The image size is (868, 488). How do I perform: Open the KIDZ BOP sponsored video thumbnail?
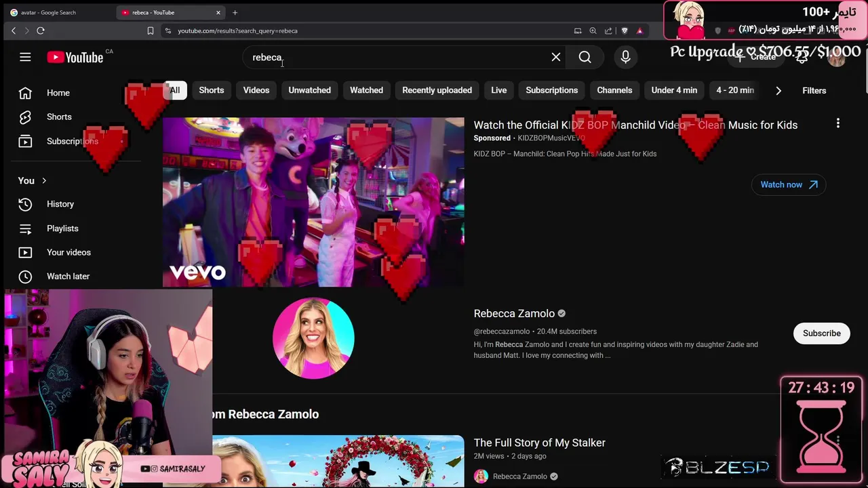tap(313, 202)
